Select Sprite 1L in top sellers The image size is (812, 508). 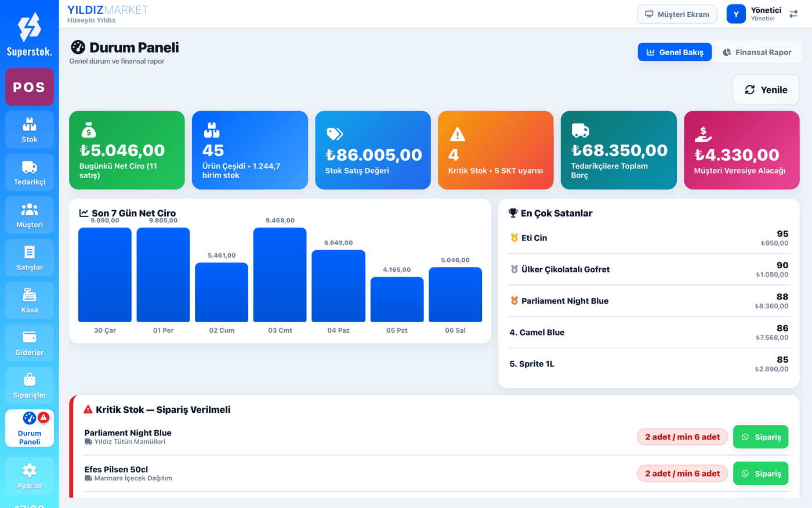(648, 364)
